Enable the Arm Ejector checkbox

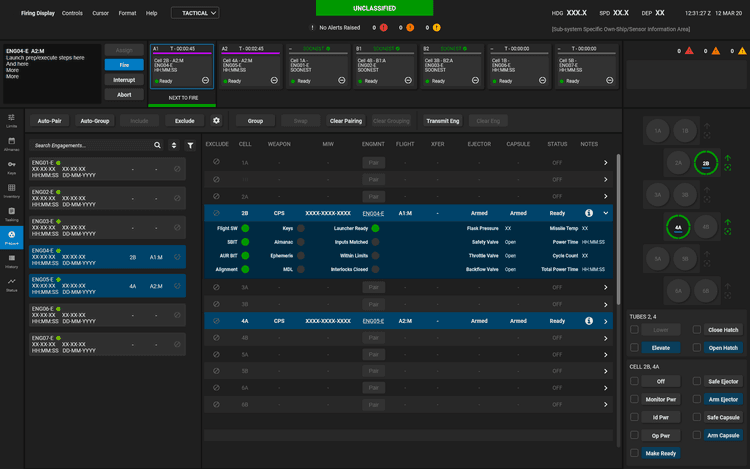coord(696,399)
